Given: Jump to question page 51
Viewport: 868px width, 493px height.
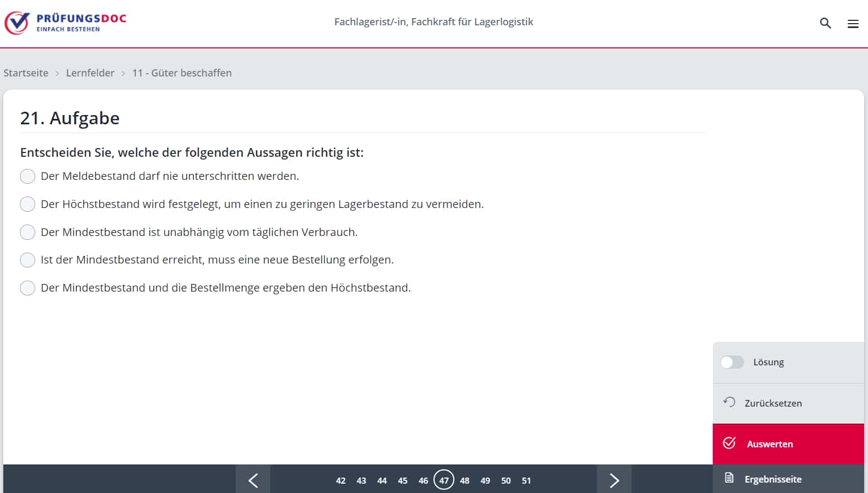Looking at the screenshot, I should tap(527, 480).
